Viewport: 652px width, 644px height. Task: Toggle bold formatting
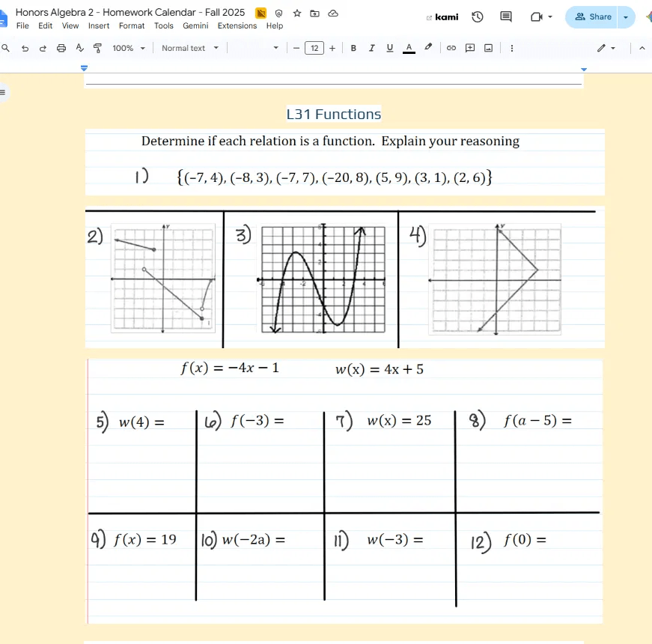click(x=353, y=48)
